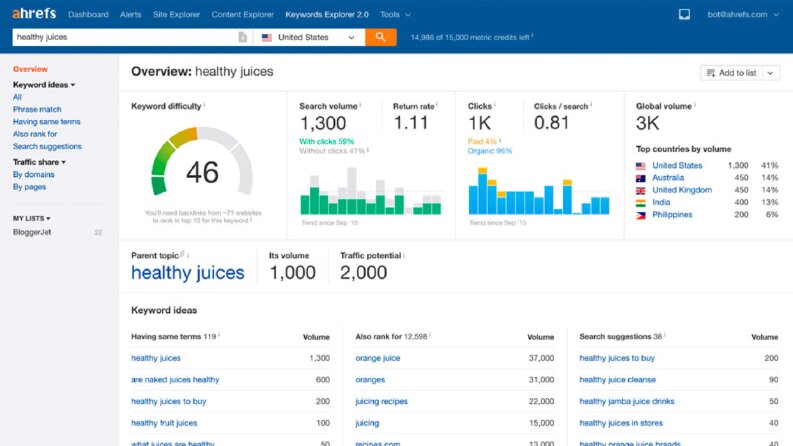
Task: Click the Ahrefs logo
Action: (34, 14)
